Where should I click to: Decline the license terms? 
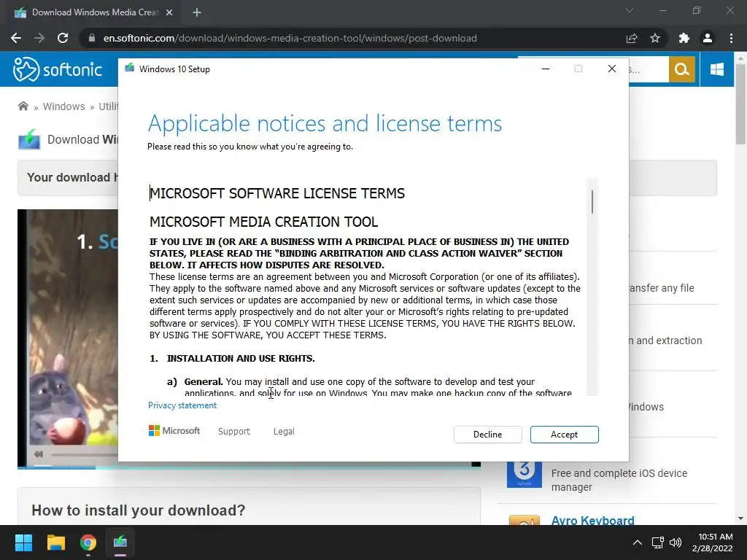pyautogui.click(x=487, y=435)
